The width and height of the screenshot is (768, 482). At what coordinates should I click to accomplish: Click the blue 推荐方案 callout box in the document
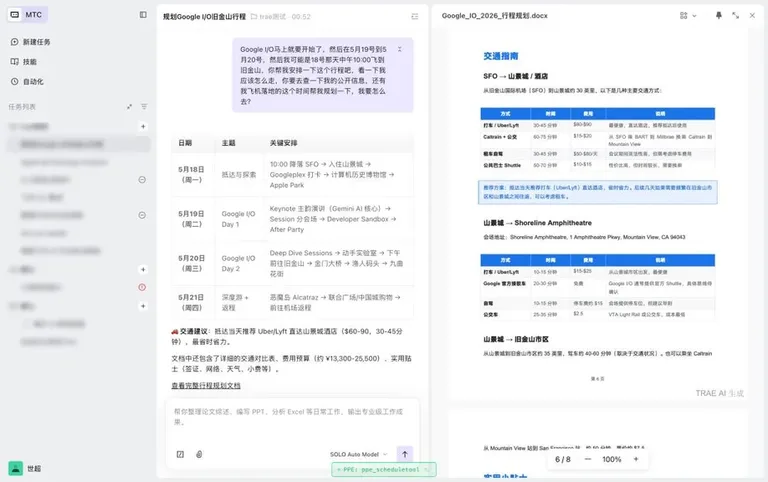[598, 192]
